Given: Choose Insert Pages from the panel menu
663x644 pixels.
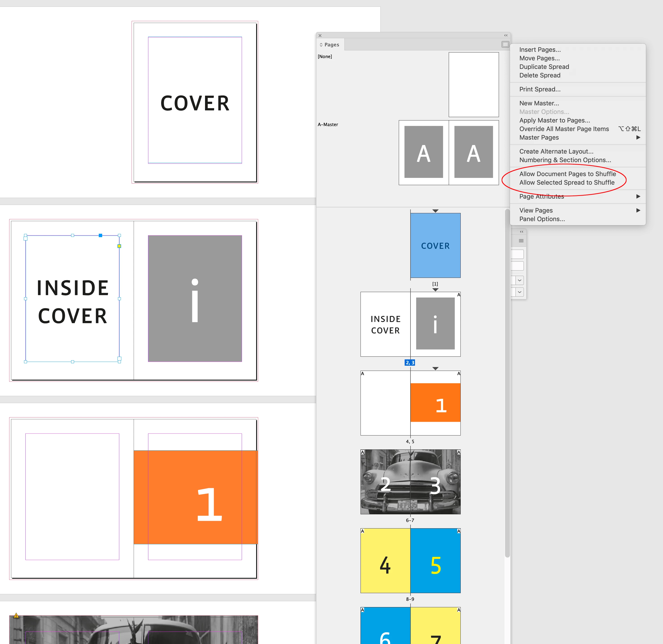Looking at the screenshot, I should click(539, 50).
